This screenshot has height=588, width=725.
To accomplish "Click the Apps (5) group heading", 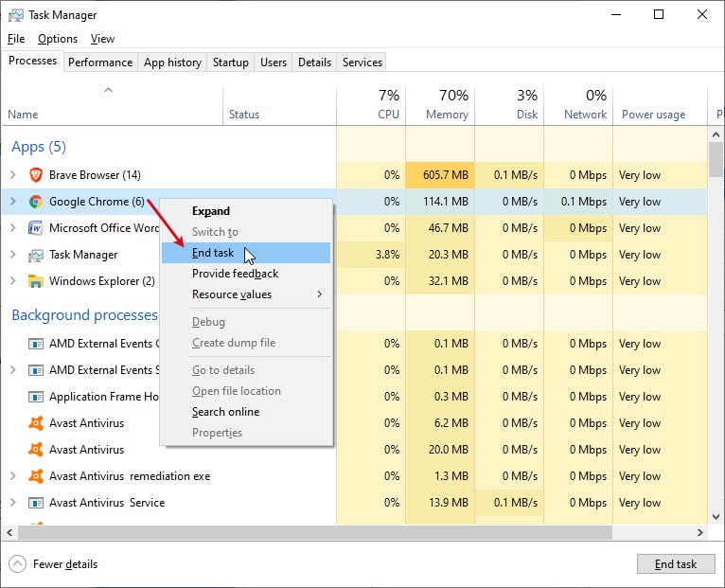I will pyautogui.click(x=39, y=147).
